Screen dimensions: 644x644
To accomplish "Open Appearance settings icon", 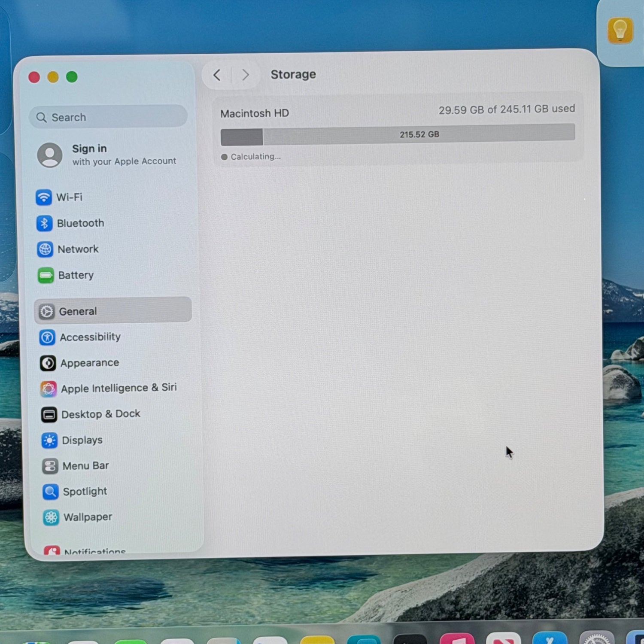I will [48, 363].
